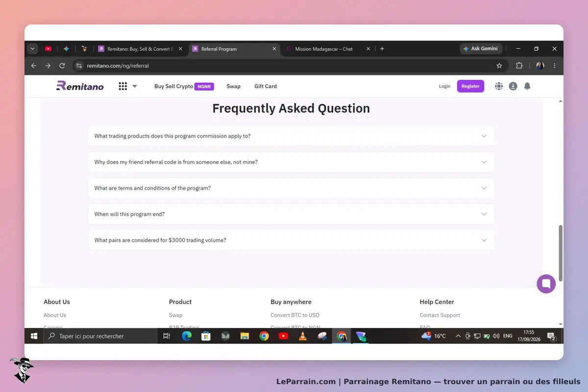Click the footer Swap link
The height and width of the screenshot is (392, 588).
175,315
